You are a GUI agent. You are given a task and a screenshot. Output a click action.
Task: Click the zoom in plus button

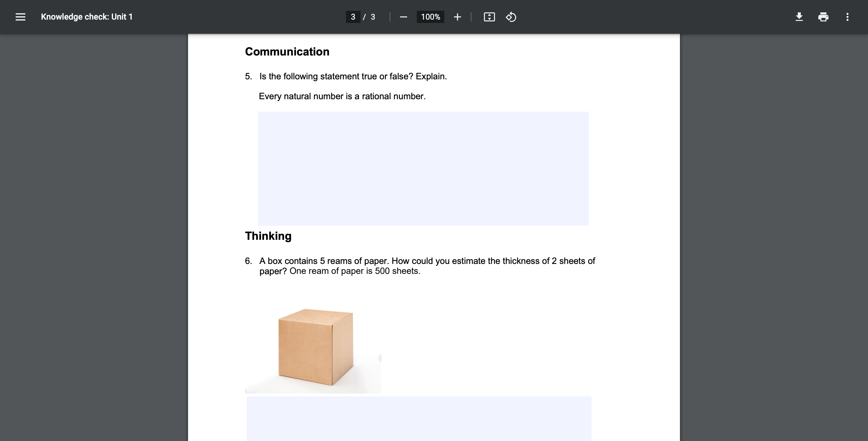click(457, 17)
